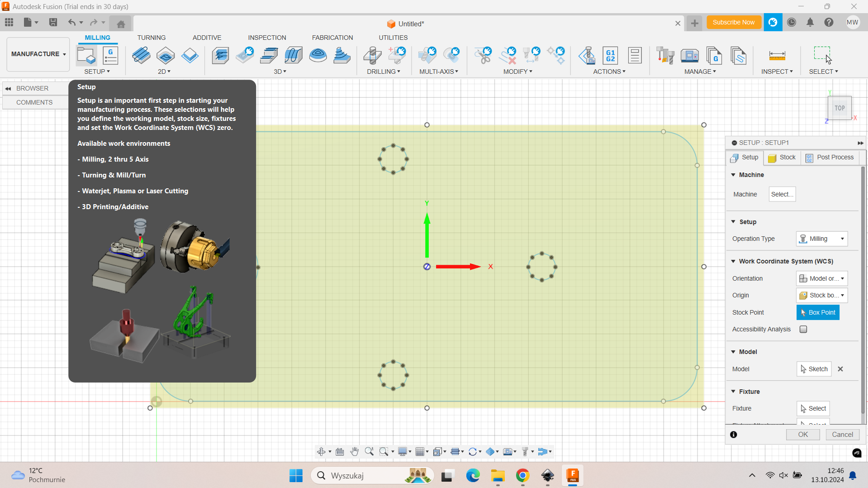This screenshot has height=488, width=868.
Task: Collapse the Fixture section
Action: coord(733,392)
